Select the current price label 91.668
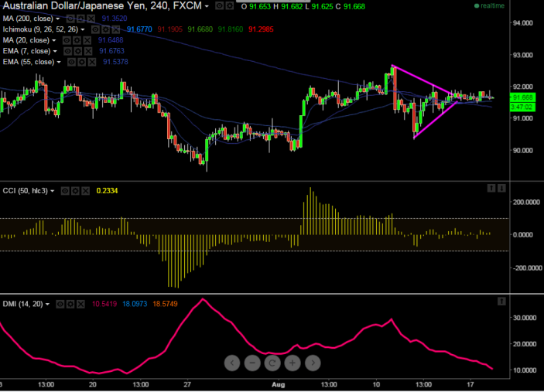This screenshot has height=392, width=544. [522, 97]
